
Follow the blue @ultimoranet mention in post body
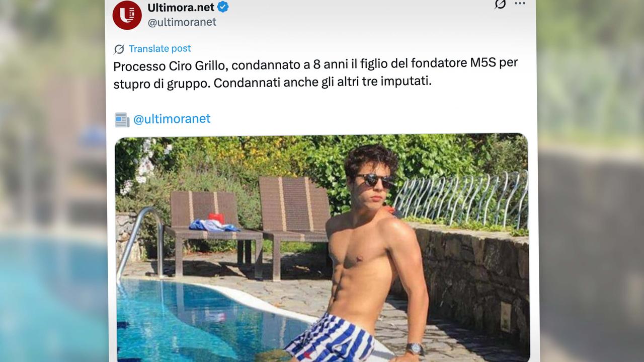point(172,119)
